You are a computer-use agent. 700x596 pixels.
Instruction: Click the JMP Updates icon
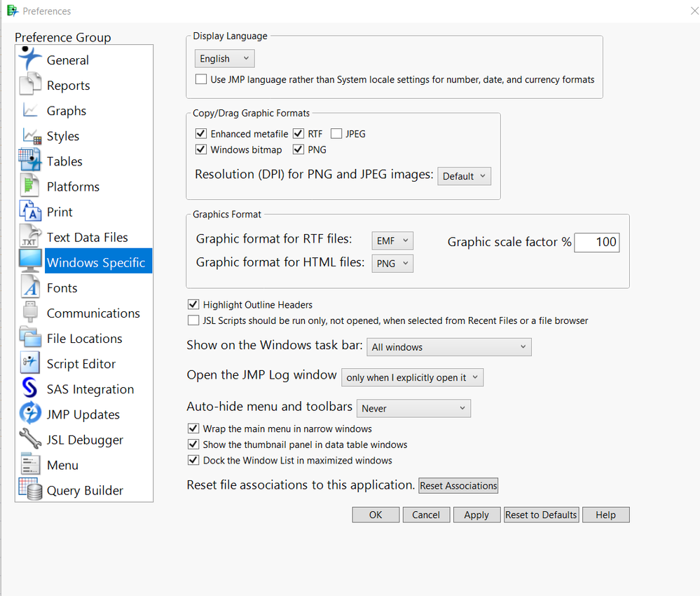coord(31,414)
